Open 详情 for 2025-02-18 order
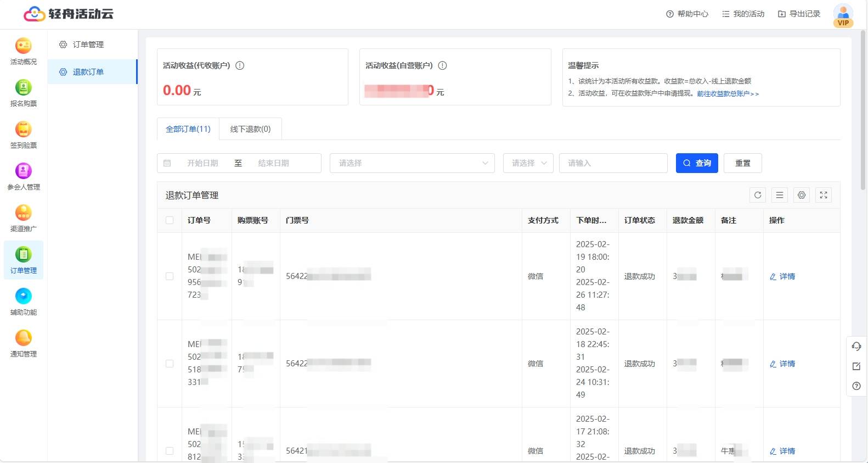 coord(782,364)
